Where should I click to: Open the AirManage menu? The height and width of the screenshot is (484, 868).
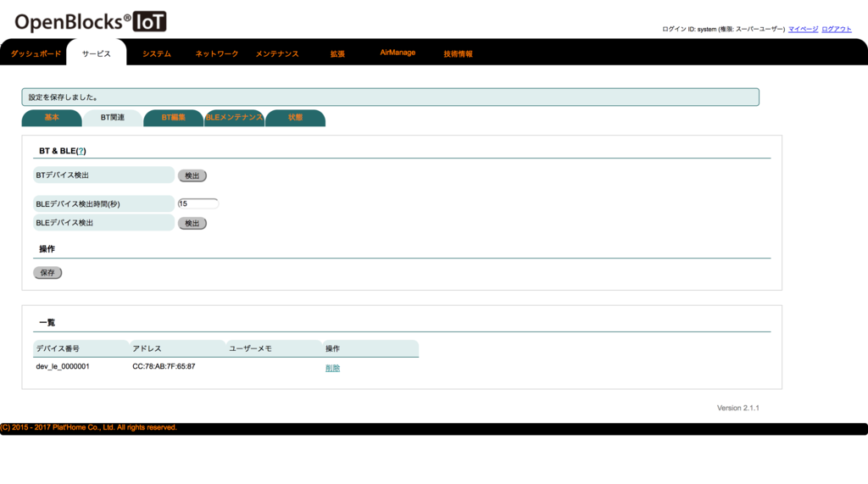pyautogui.click(x=398, y=53)
